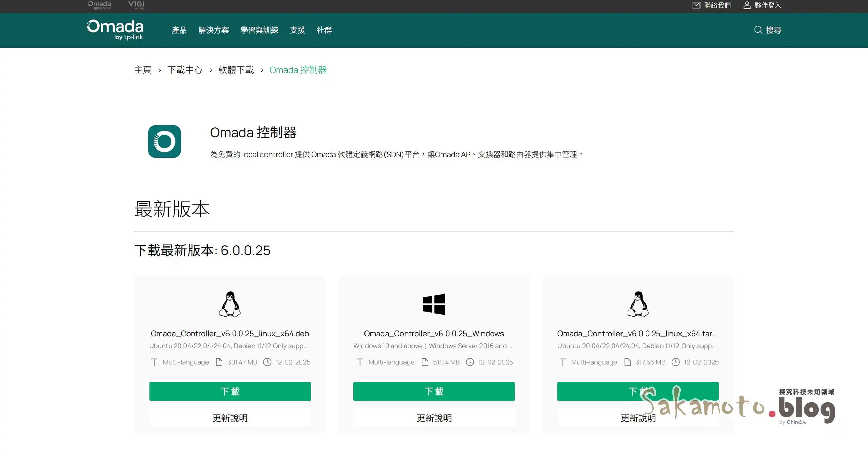868x456 pixels.
Task: Click the envelope icon next to 聯絡我們
Action: pos(696,5)
